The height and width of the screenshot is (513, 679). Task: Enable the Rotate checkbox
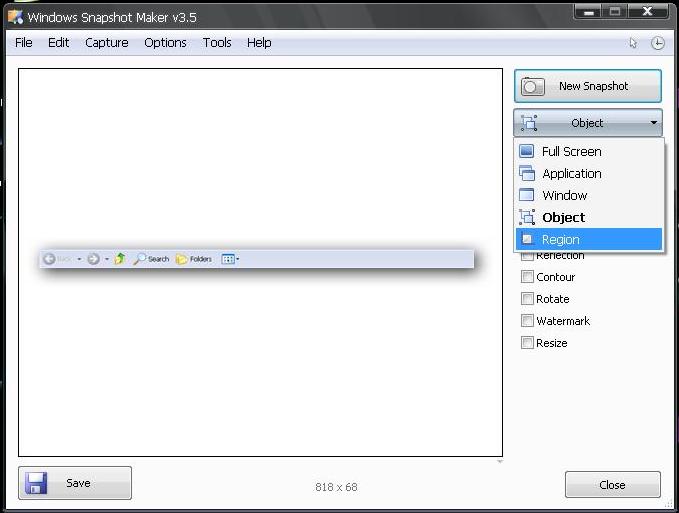(527, 299)
